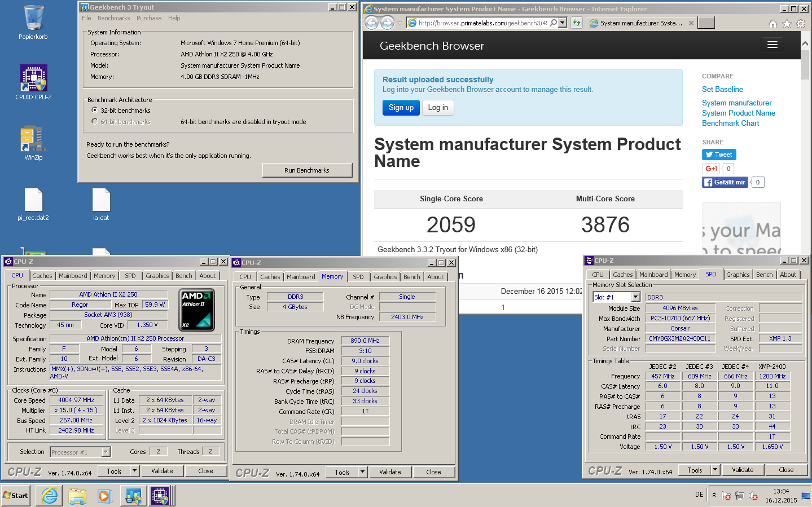Image resolution: width=812 pixels, height=507 pixels.
Task: Open the WinZip desktop icon
Action: [x=33, y=143]
